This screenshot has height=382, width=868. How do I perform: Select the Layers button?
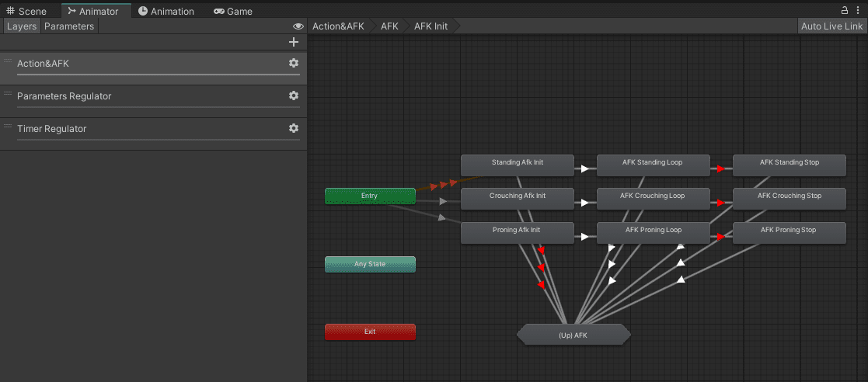[x=22, y=26]
